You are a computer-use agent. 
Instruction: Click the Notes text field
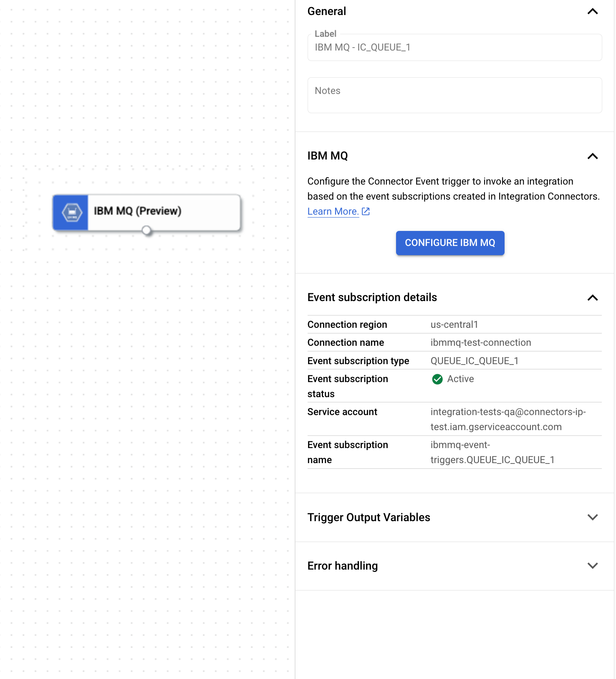click(x=454, y=95)
